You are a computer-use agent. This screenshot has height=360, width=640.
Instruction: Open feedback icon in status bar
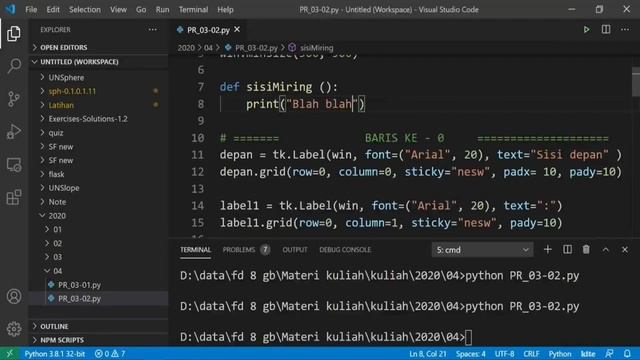coord(609,354)
